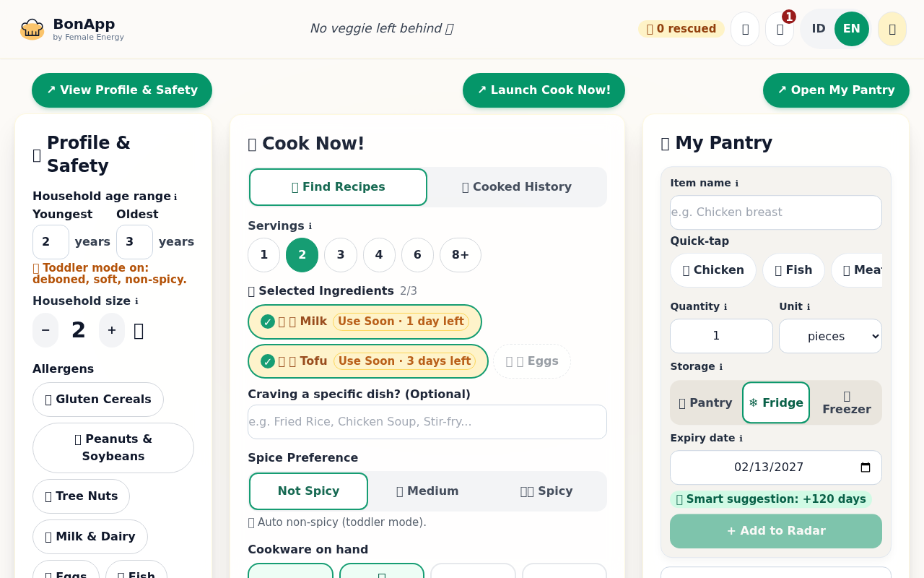Select Pantry storage option

tap(705, 402)
